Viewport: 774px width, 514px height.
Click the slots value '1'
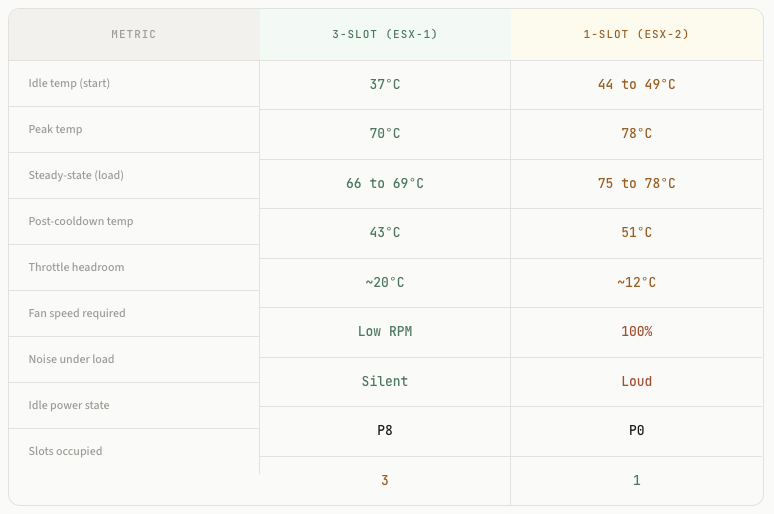636,480
